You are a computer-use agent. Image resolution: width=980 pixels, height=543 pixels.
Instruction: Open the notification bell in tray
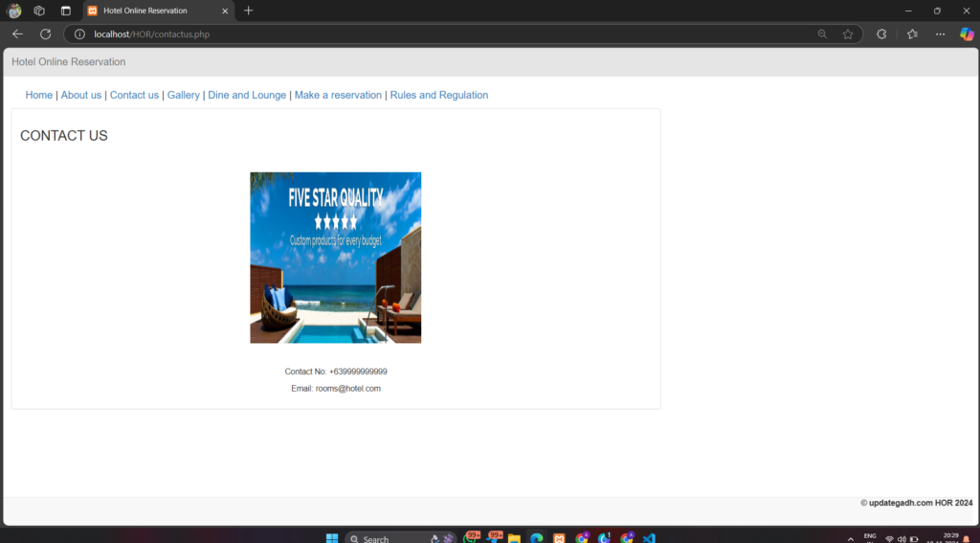point(967,538)
